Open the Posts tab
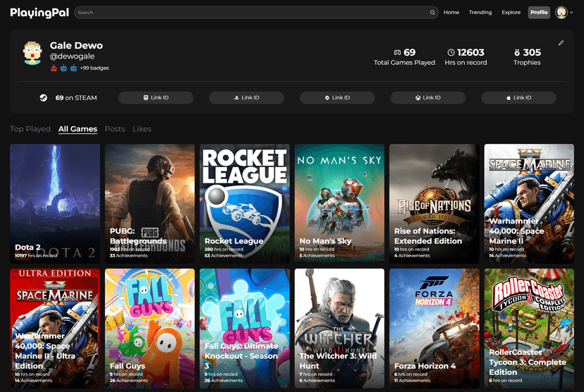Screen dimensions: 584x392 coord(115,129)
